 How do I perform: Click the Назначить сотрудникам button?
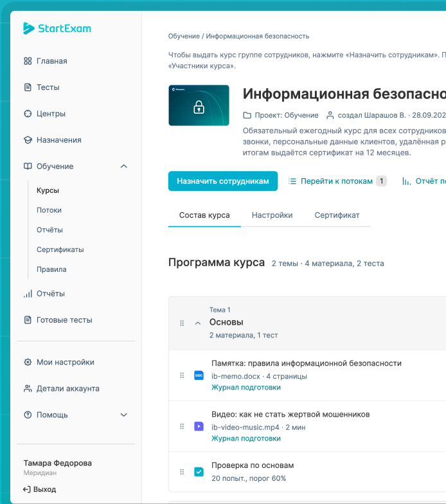tap(223, 181)
